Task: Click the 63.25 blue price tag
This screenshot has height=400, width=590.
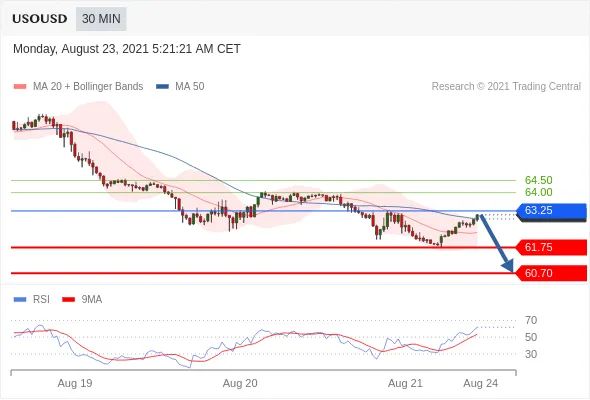Action: tap(552, 211)
